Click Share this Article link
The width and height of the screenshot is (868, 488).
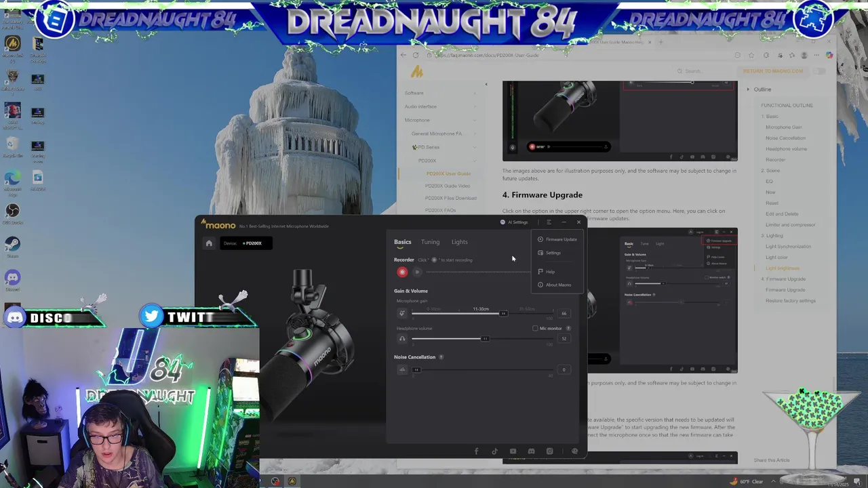[x=772, y=460]
